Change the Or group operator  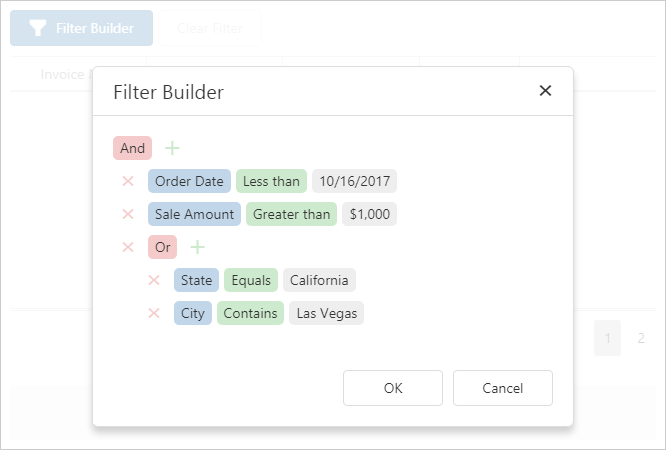tap(162, 247)
